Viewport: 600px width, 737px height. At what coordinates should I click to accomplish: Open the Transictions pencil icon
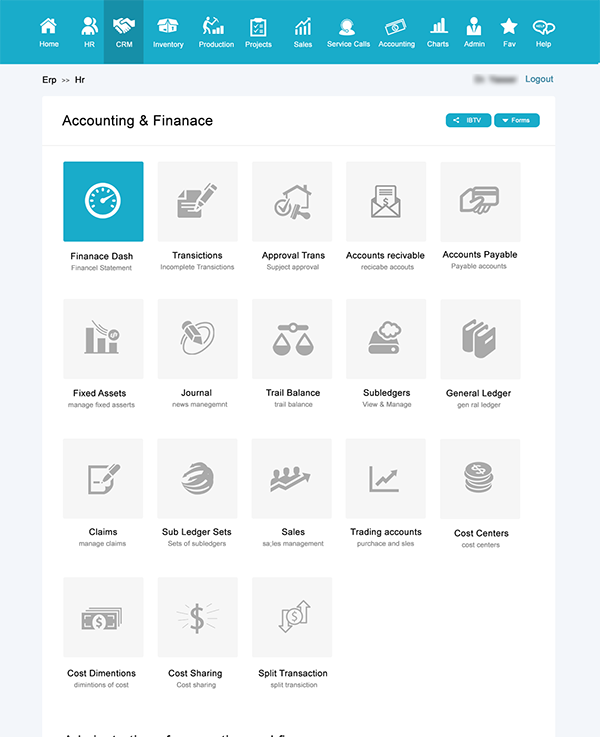click(x=197, y=201)
